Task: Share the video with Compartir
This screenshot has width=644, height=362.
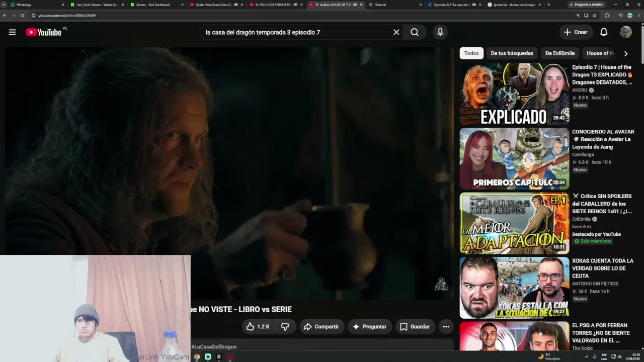Action: point(321,327)
